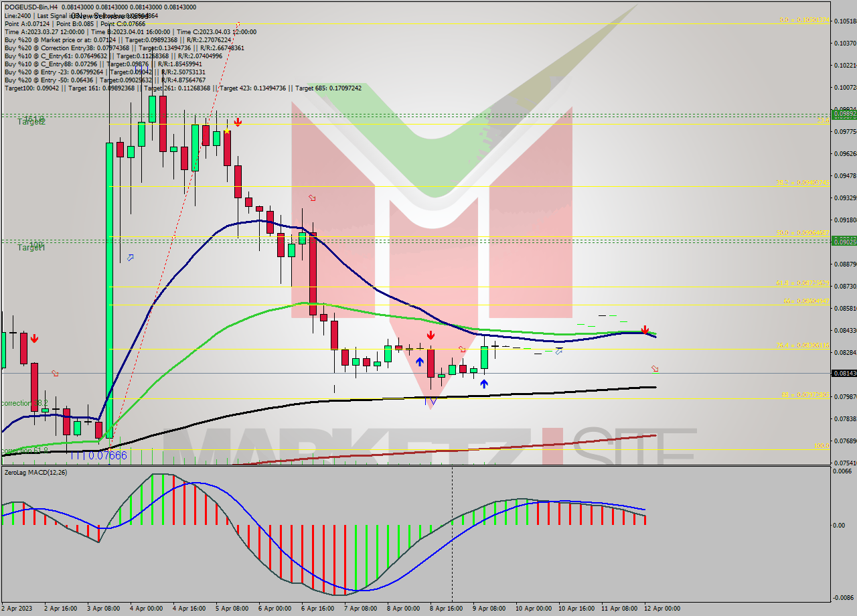Click the '3 Apr 08:00' time axis label
This screenshot has width=857, height=616.
[x=103, y=609]
